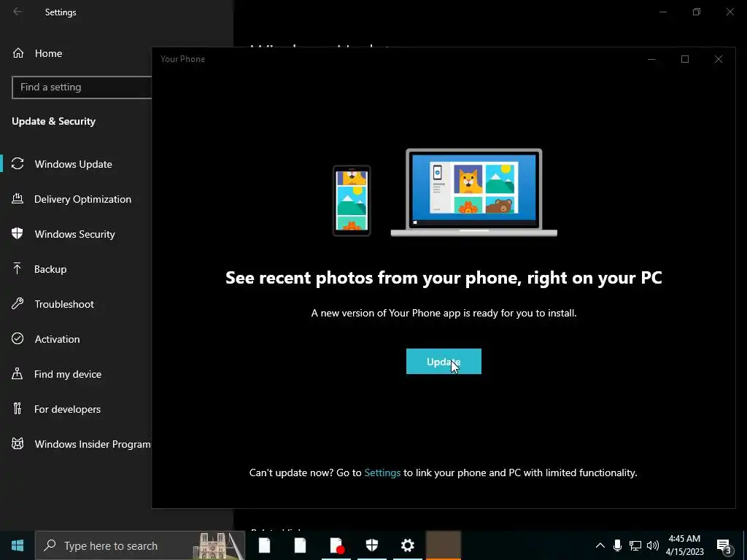Click the Delivery Optimization icon
The image size is (747, 560).
click(18, 198)
